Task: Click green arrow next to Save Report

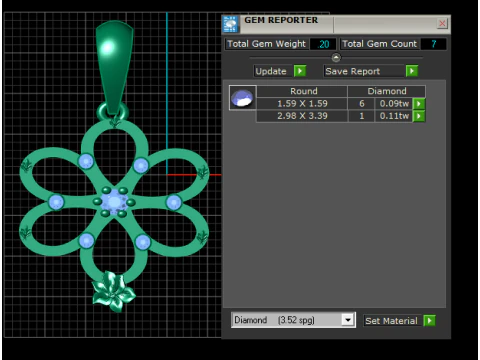Action: [412, 71]
